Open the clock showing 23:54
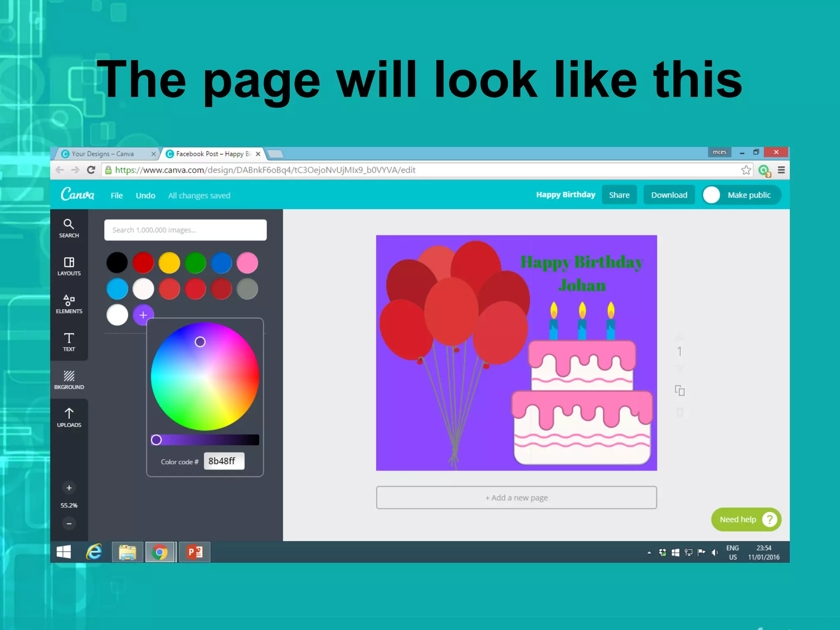 pyautogui.click(x=764, y=552)
